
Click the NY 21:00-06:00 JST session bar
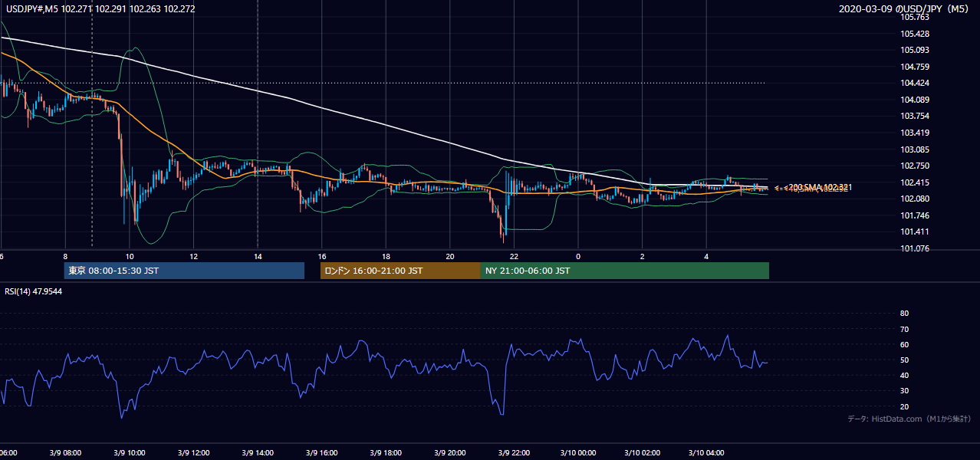tap(625, 271)
